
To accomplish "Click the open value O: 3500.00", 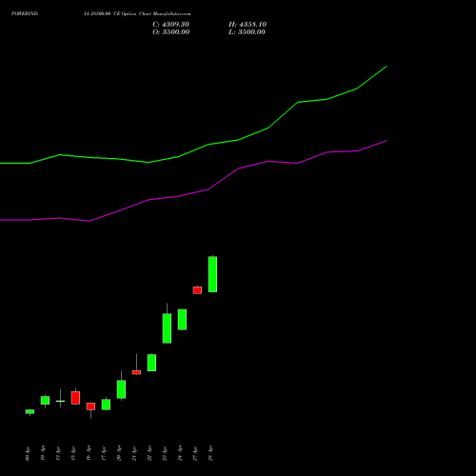I will coord(171,32).
